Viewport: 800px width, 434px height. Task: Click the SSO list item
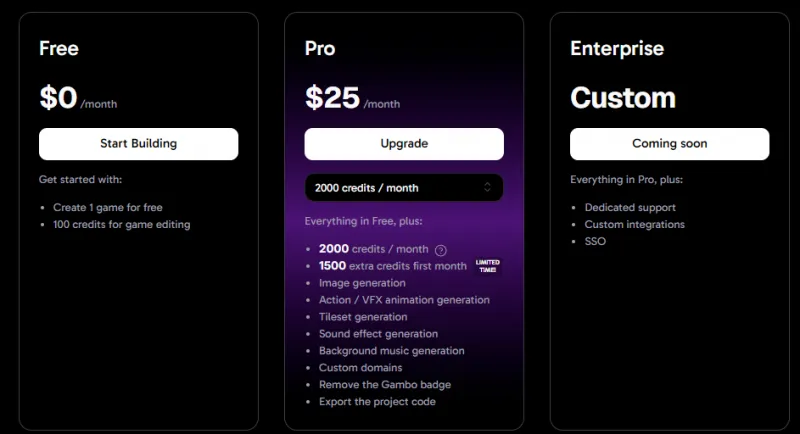595,241
